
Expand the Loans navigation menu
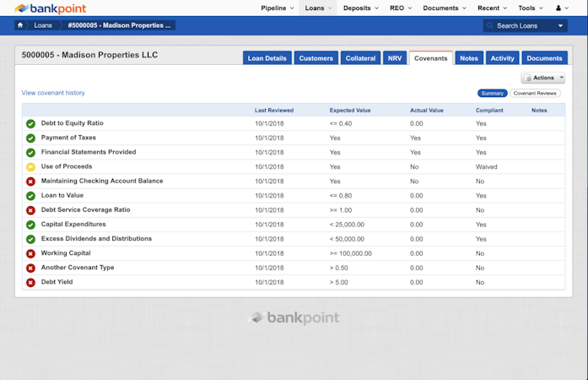pos(318,8)
